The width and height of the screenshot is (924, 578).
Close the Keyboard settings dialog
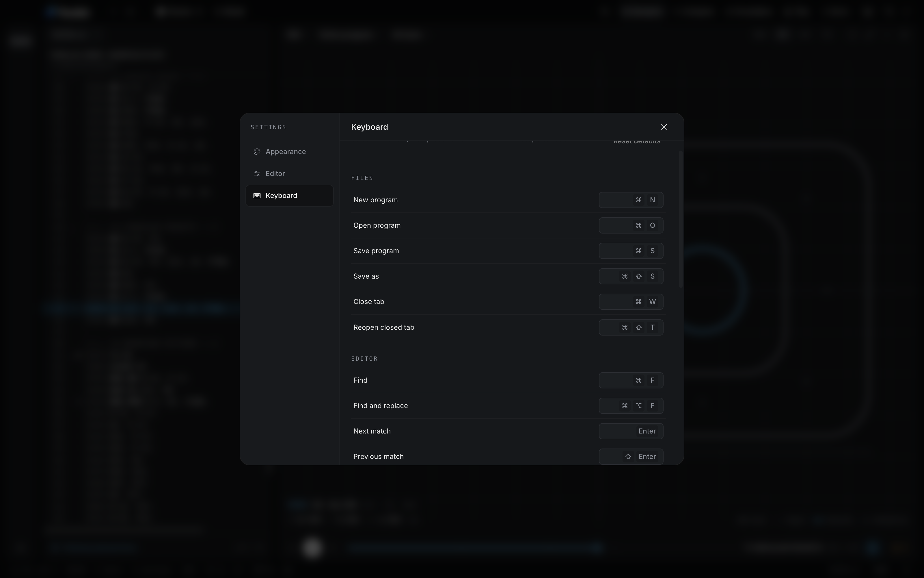point(664,127)
